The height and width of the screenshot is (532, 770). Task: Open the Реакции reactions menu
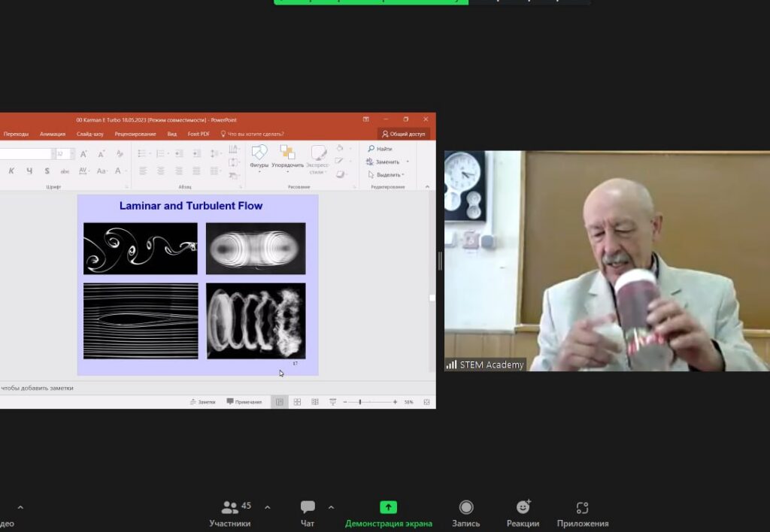click(523, 513)
